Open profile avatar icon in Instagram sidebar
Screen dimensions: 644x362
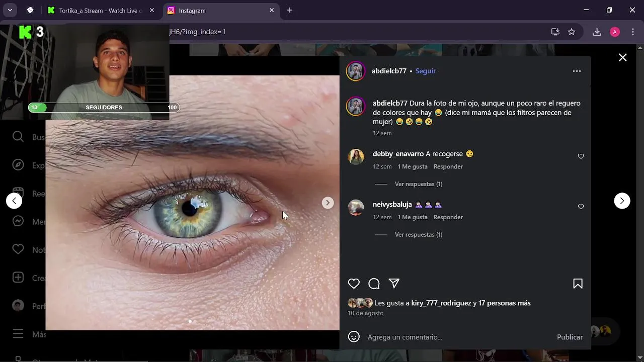coord(18,306)
